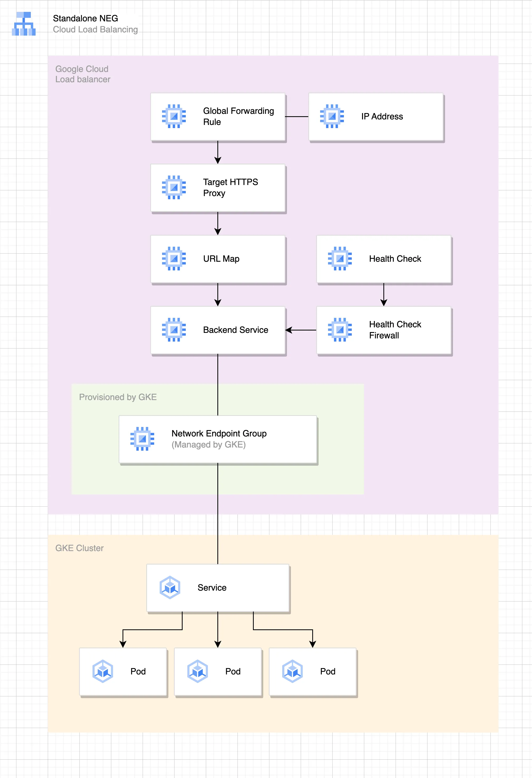Click the Target HTTPS Proxy chip icon
The height and width of the screenshot is (778, 532).
[174, 187]
